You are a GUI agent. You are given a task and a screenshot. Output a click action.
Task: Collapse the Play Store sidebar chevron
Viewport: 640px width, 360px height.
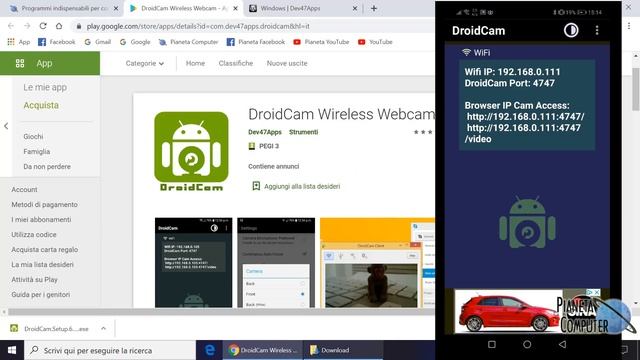pos(6,126)
